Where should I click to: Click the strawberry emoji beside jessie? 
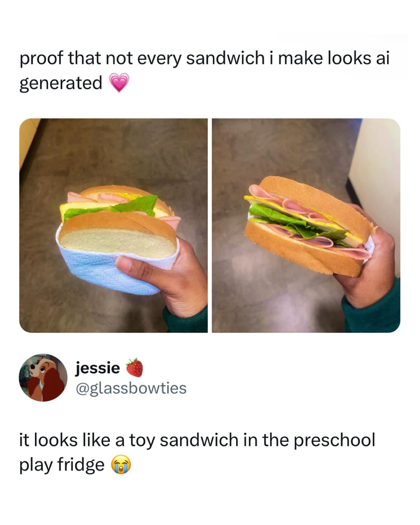click(134, 367)
